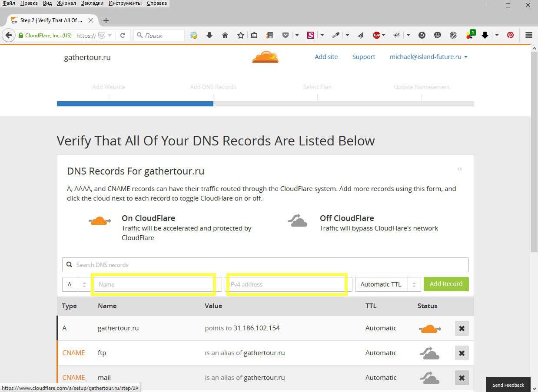The width and height of the screenshot is (538, 392).
Task: Click the Search DNS records field
Action: tap(265, 265)
